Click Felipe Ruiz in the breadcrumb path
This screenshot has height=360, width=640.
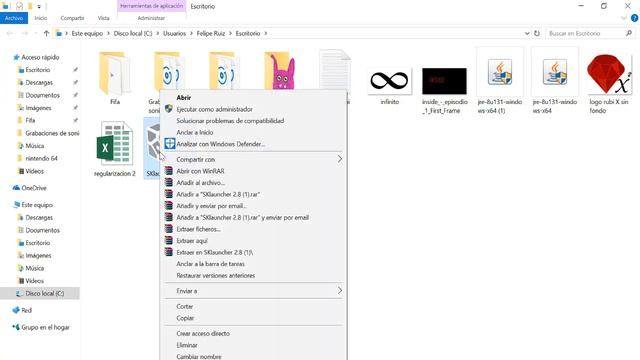tap(211, 33)
